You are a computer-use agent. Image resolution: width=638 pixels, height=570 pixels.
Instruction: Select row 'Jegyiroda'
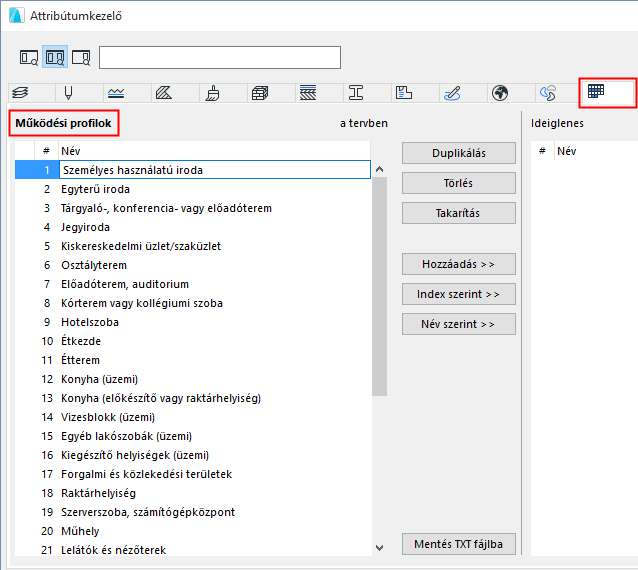[193, 227]
